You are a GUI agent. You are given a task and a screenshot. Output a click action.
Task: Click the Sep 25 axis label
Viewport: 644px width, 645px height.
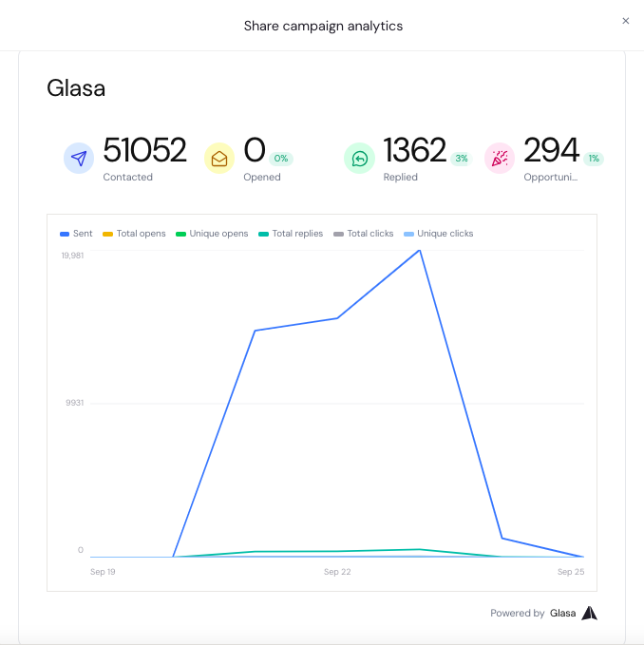[x=571, y=572]
